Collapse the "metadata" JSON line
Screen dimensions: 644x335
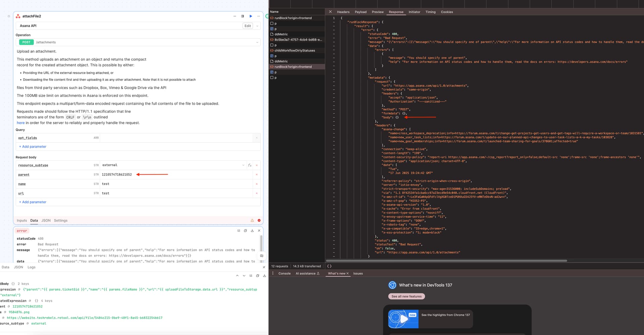(x=334, y=78)
